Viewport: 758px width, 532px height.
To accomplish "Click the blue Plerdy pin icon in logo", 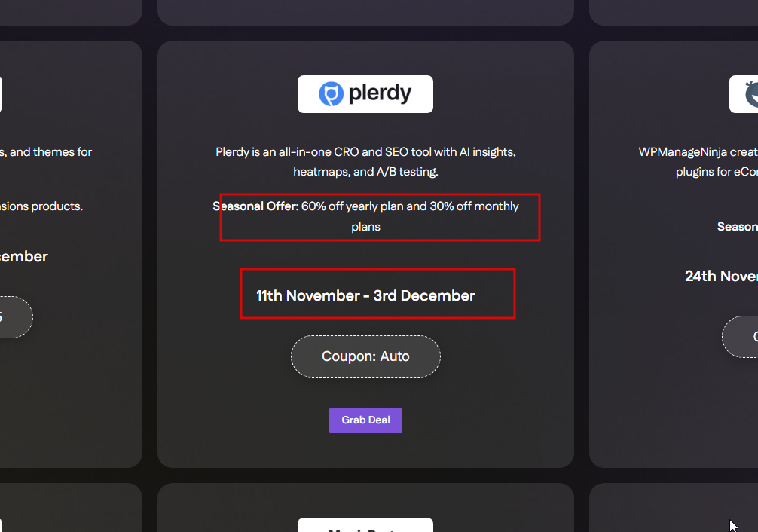I will (x=330, y=94).
